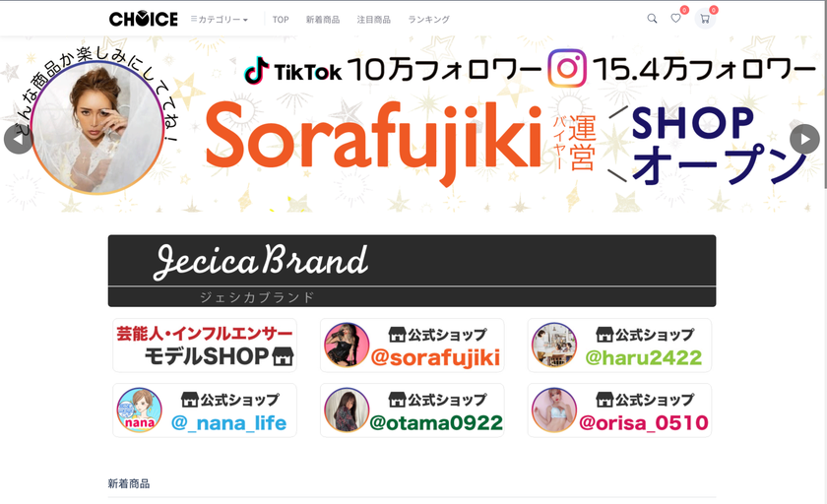Open the @otama0922 shop tile
This screenshot has width=827, height=504.
point(412,410)
